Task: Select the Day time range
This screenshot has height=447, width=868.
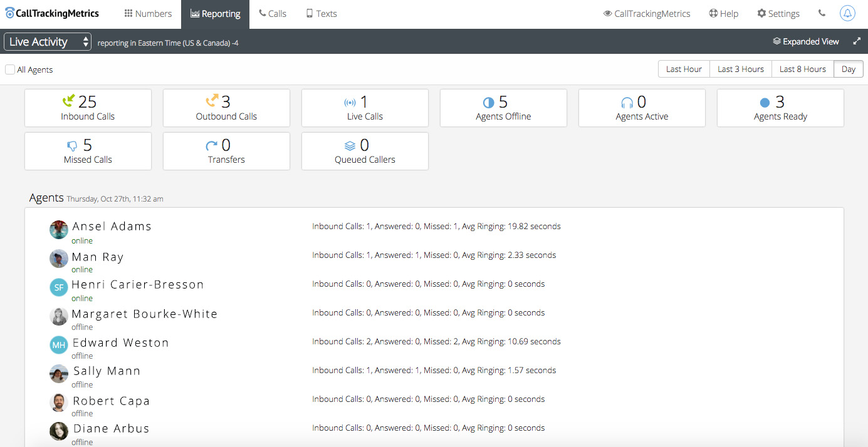Action: pyautogui.click(x=849, y=69)
